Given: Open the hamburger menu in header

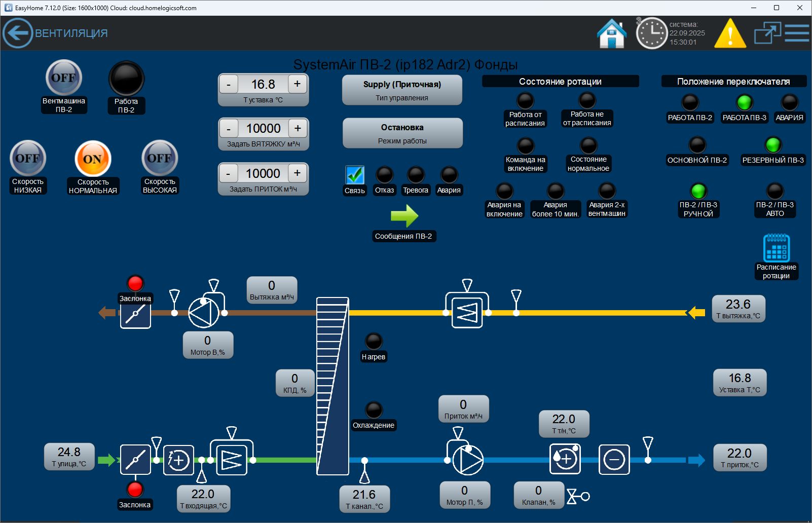Looking at the screenshot, I should tap(797, 33).
